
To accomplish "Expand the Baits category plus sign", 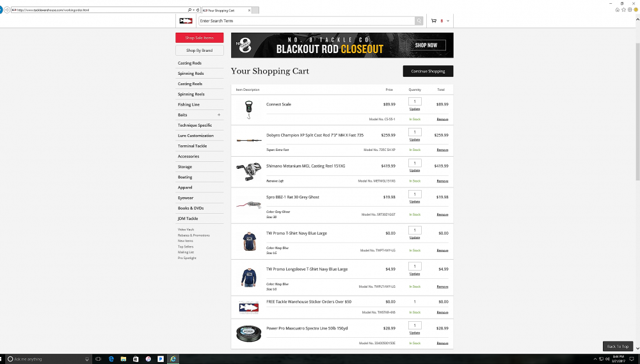I will (219, 115).
